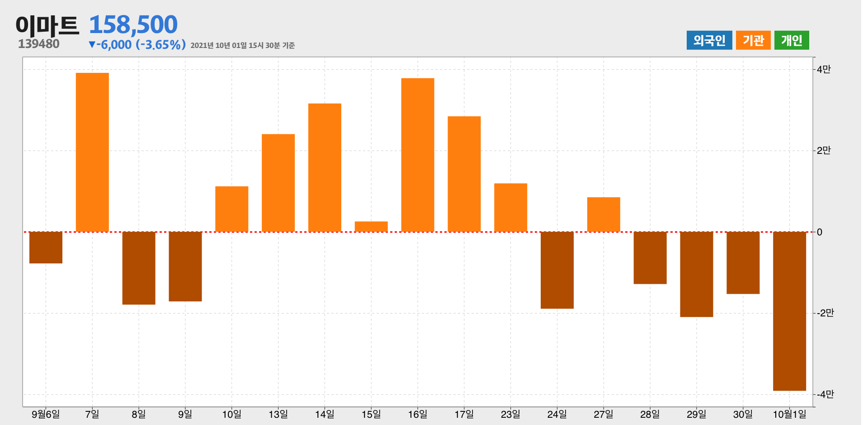Click the bar for 10일
Screen dimensions: 868x425
pos(232,209)
